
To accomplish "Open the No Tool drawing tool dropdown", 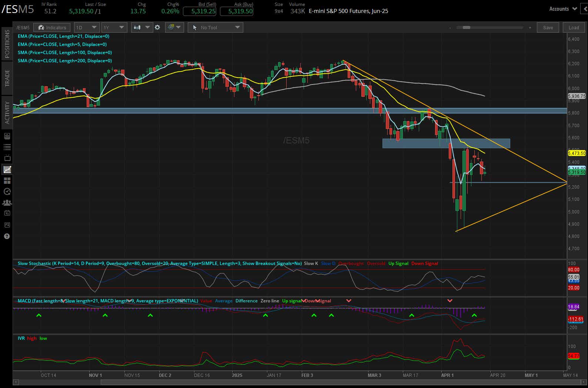I will 216,27.
